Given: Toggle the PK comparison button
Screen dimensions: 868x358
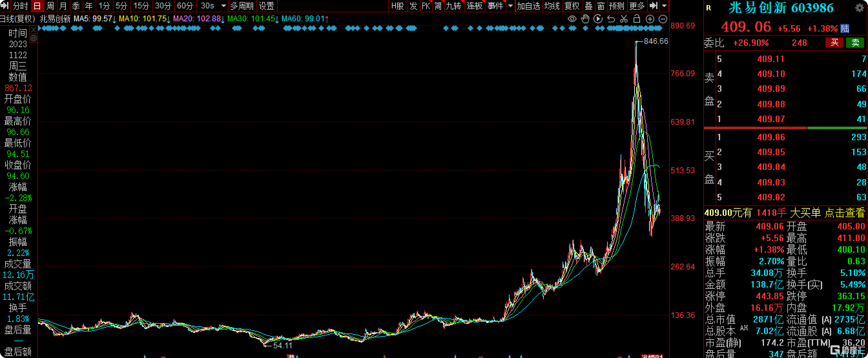Looking at the screenshot, I should [x=426, y=6].
